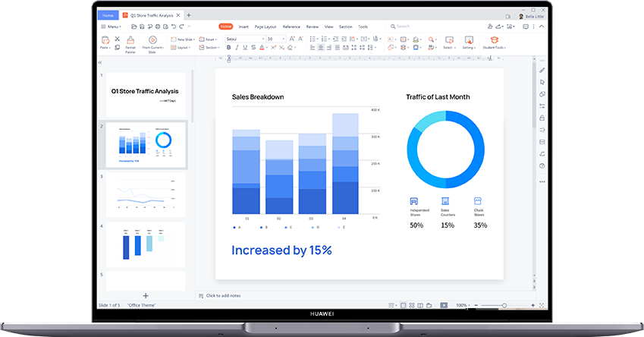Click the Paste clipboard icon

[x=104, y=39]
